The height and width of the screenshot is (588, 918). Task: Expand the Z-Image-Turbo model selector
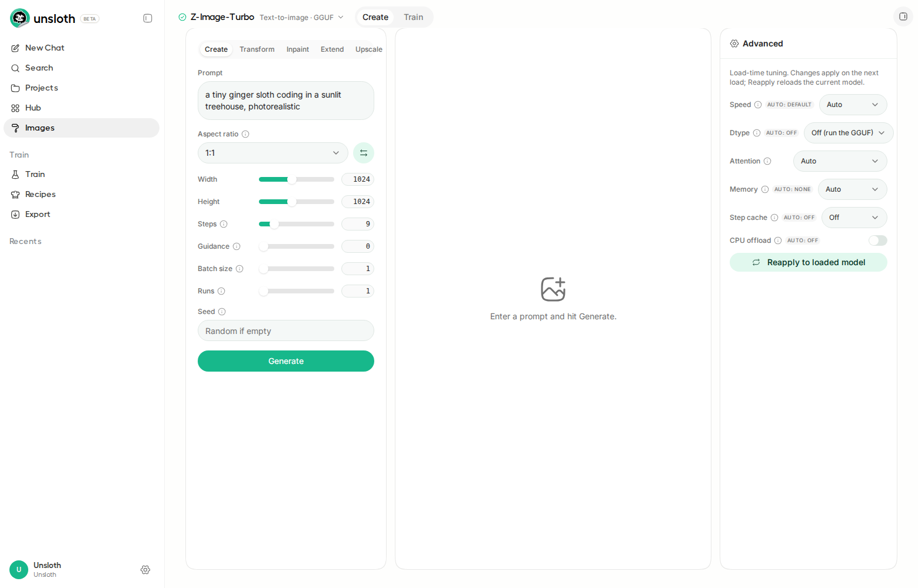(x=261, y=17)
